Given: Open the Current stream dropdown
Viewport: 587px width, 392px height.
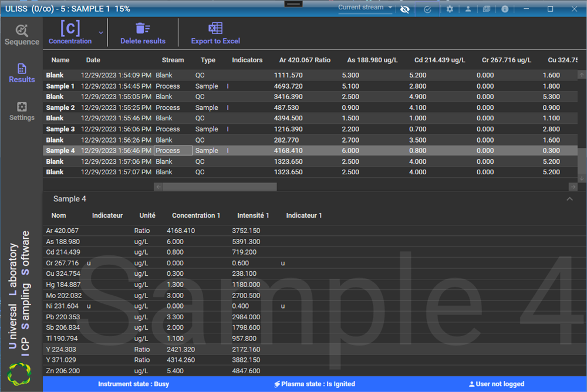Looking at the screenshot, I should point(365,8).
